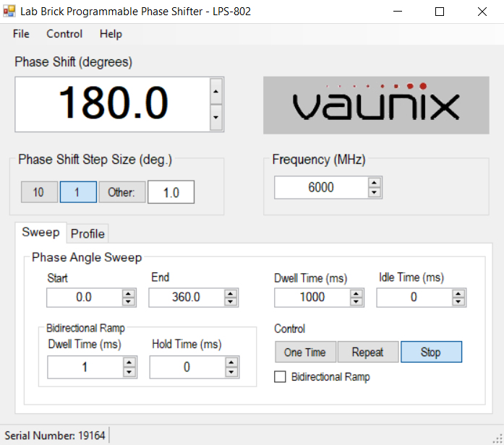Choose the Other: step size option

point(121,192)
